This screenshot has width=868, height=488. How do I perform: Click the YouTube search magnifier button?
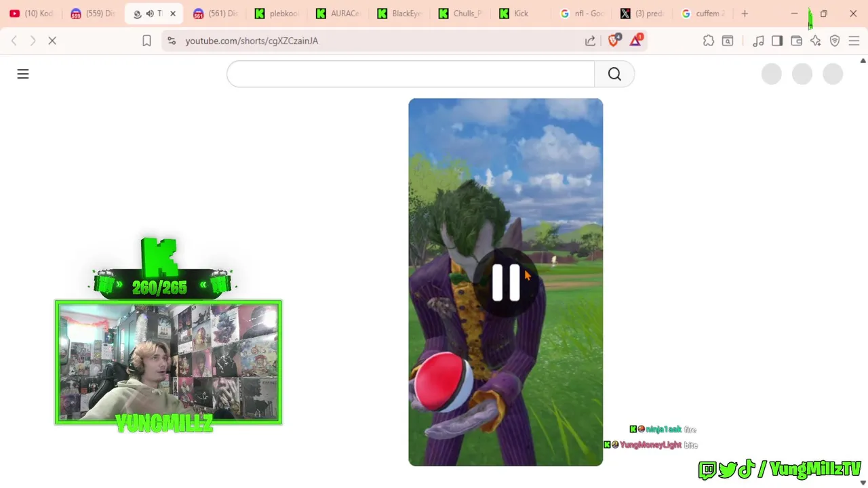tap(614, 74)
